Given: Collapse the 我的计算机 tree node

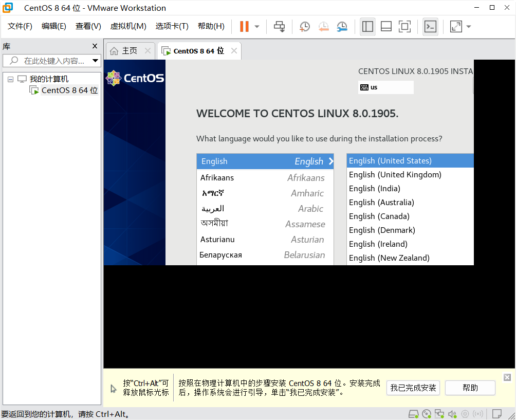Looking at the screenshot, I should (x=10, y=79).
